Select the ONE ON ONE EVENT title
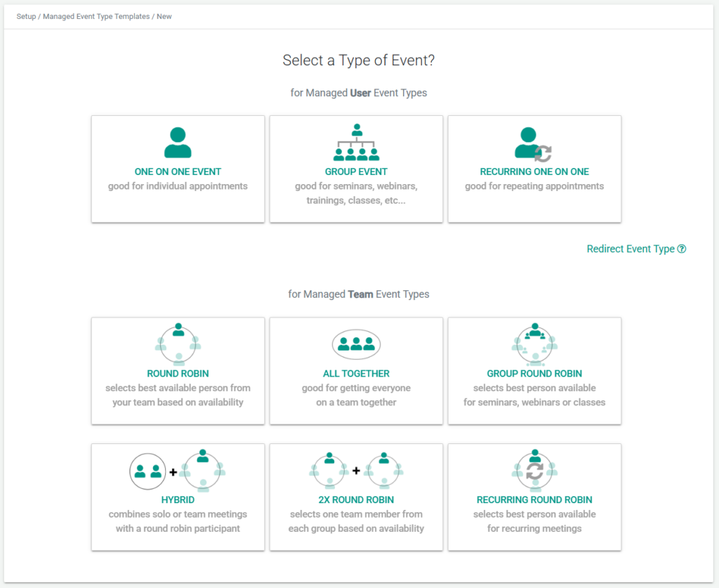This screenshot has height=588, width=719. click(178, 171)
